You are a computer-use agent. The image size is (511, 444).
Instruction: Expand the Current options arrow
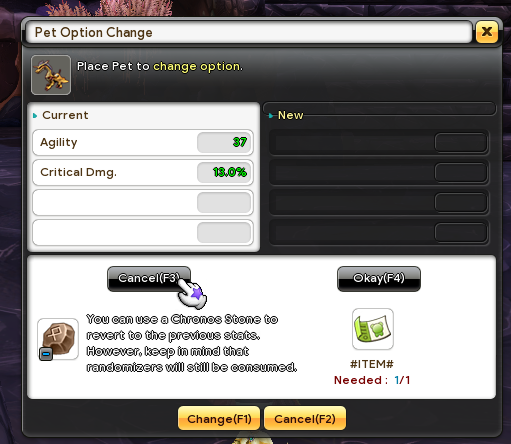tap(35, 116)
